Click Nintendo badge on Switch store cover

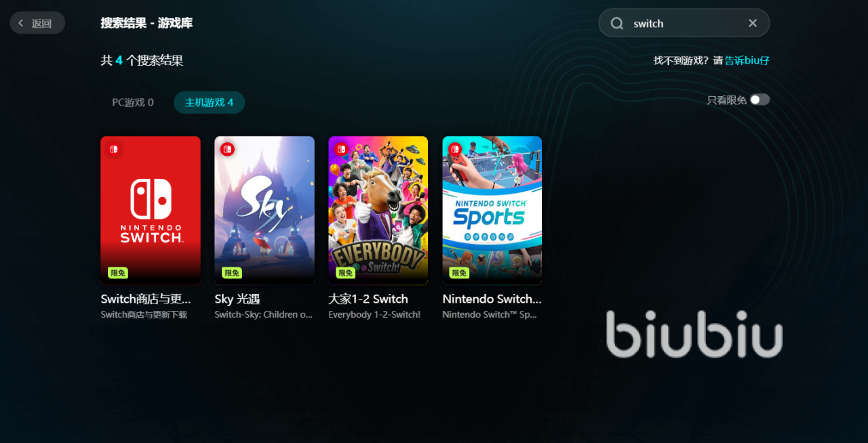click(x=113, y=149)
